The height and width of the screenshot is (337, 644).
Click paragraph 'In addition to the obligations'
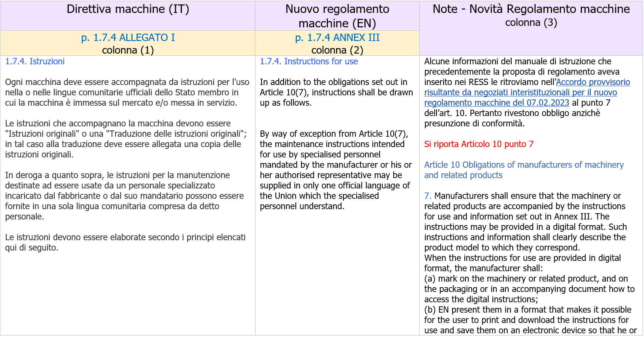(x=336, y=92)
